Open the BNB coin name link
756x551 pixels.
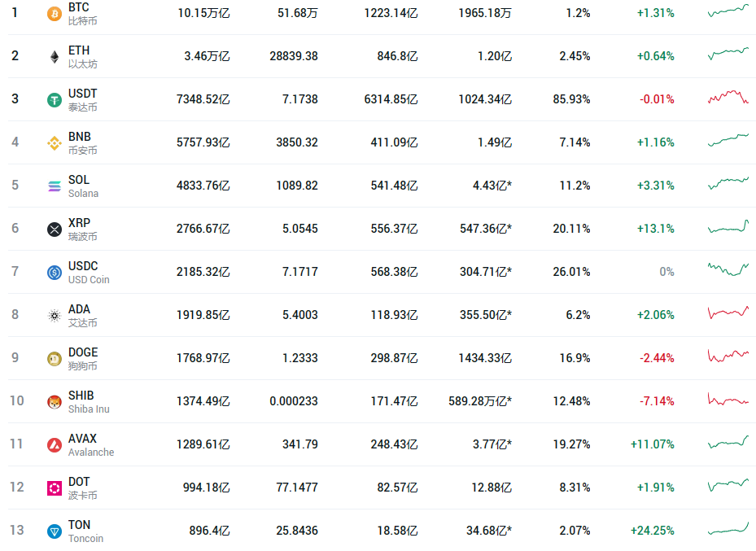coord(80,137)
